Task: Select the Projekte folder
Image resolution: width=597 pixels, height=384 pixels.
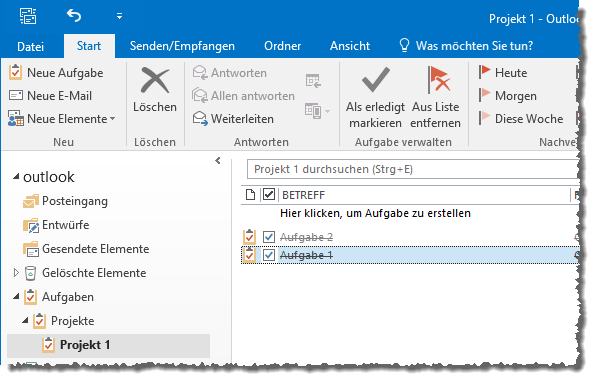Action: point(63,321)
